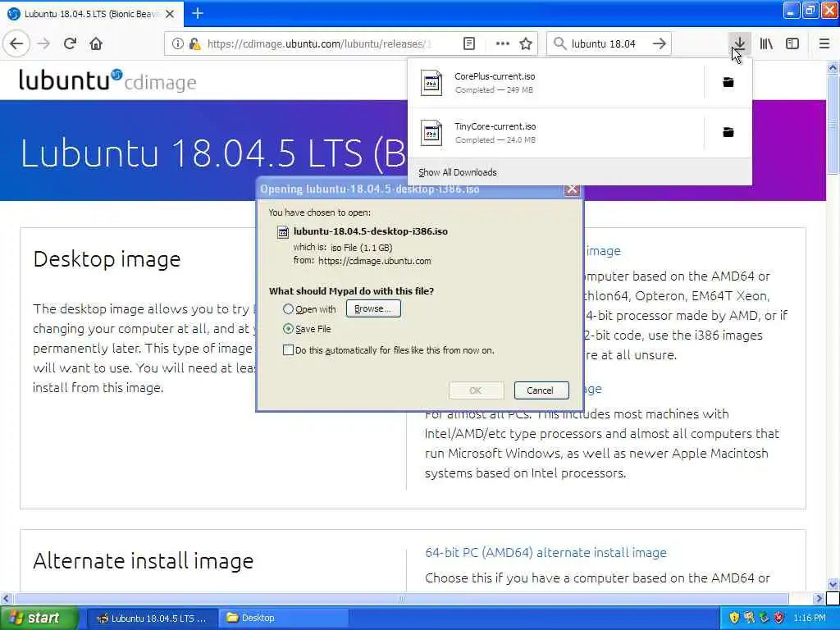Close the Opening lubuntu iso dialog

572,189
